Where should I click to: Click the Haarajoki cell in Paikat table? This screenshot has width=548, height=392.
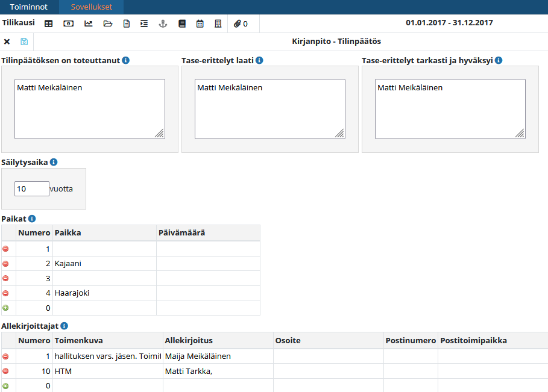coord(104,293)
